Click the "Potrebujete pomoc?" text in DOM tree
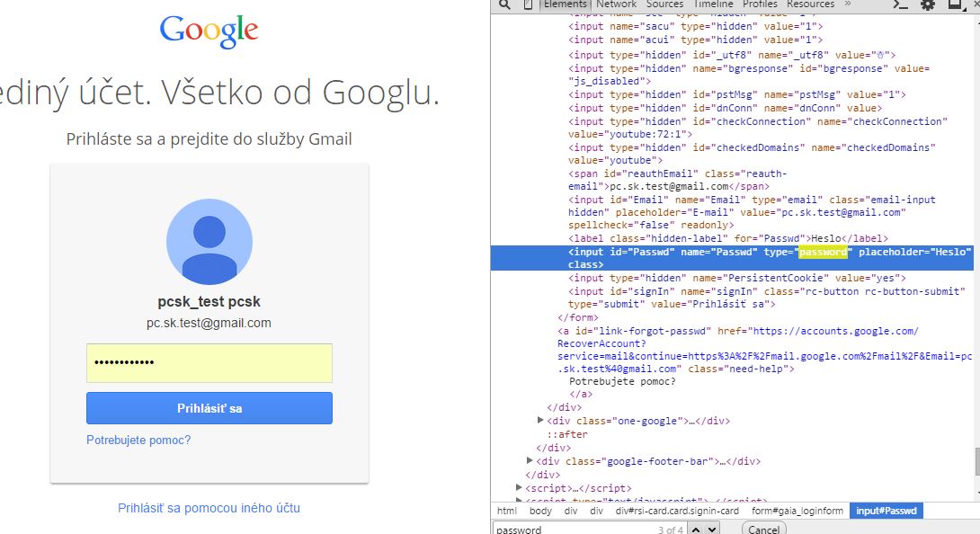Screen dimensions: 980x534 click(622, 381)
